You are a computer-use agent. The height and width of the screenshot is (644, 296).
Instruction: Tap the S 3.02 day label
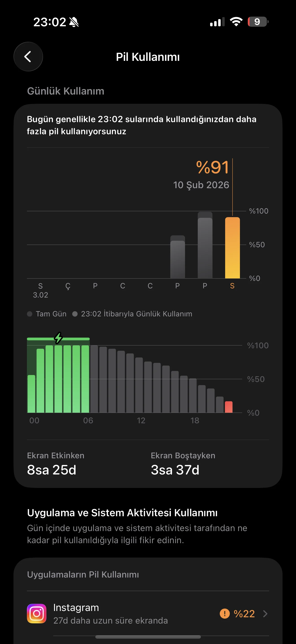[40, 290]
